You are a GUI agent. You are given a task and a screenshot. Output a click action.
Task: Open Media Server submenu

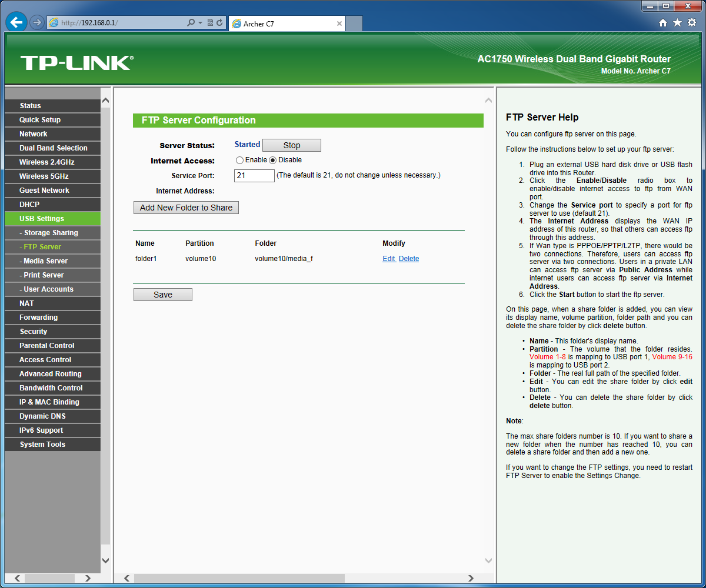pos(52,261)
